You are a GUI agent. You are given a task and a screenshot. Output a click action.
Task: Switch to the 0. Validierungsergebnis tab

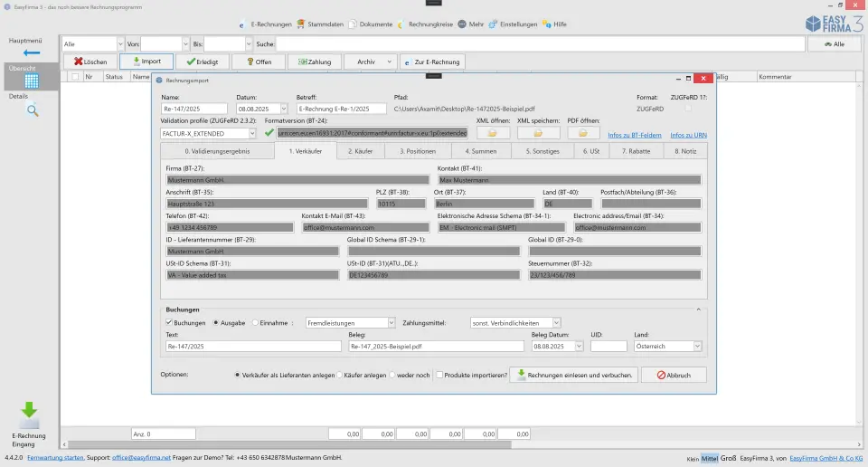coord(217,150)
